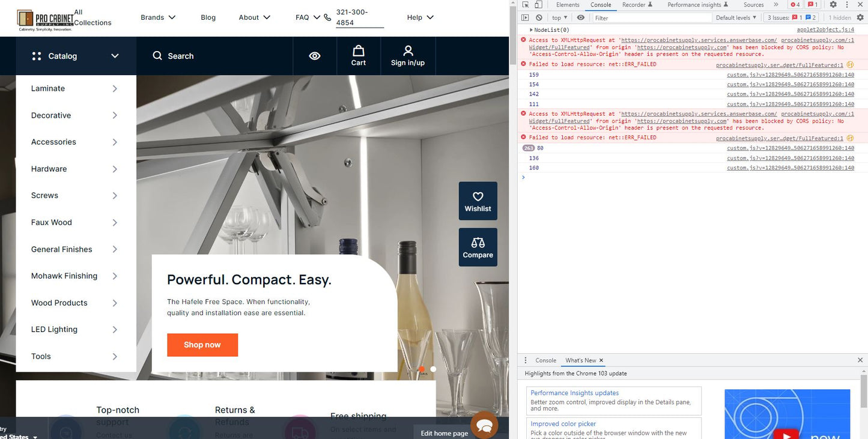Click the Sign in/up user icon

[x=408, y=56]
